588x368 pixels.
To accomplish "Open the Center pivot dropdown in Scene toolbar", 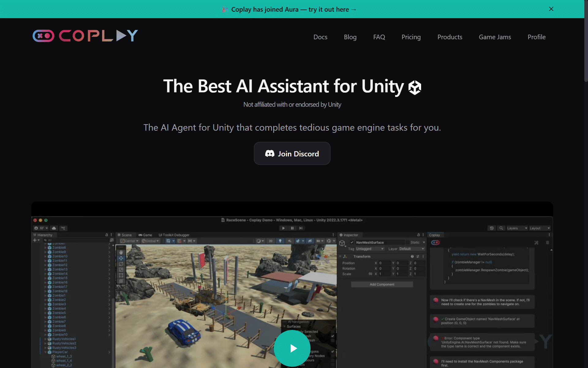I will click(130, 241).
